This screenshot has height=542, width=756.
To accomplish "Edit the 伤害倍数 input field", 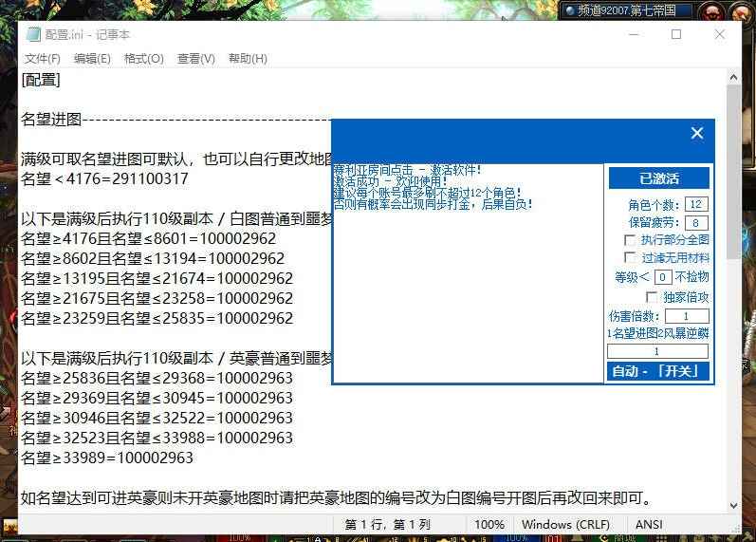I will coord(687,316).
